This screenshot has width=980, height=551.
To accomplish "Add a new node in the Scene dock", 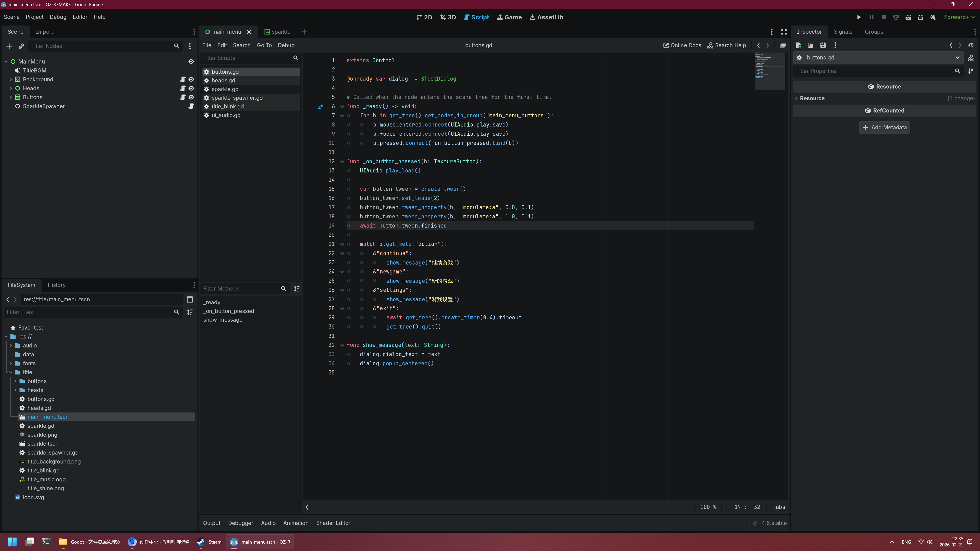I will tap(9, 46).
